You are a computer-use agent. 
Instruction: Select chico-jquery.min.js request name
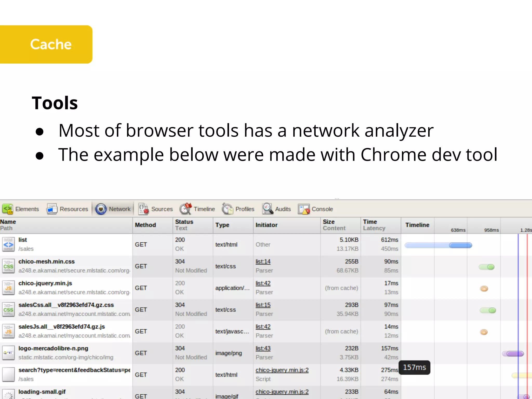click(45, 283)
